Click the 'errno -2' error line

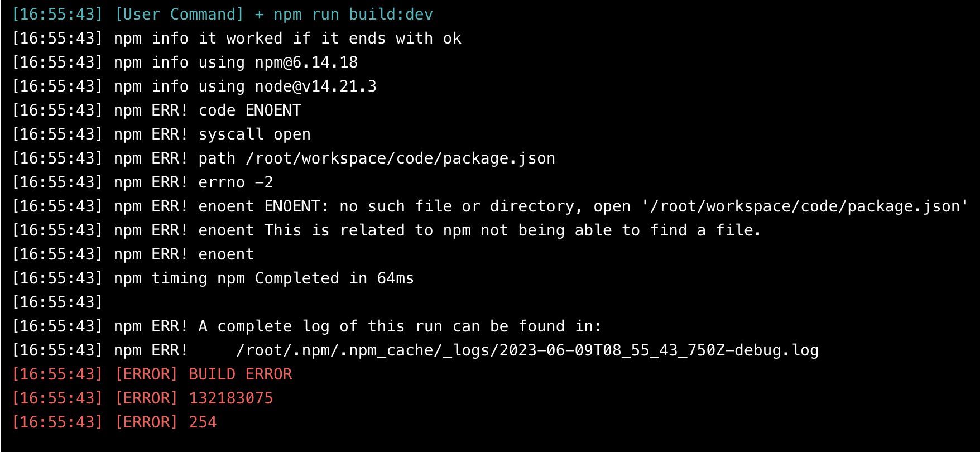click(x=142, y=182)
